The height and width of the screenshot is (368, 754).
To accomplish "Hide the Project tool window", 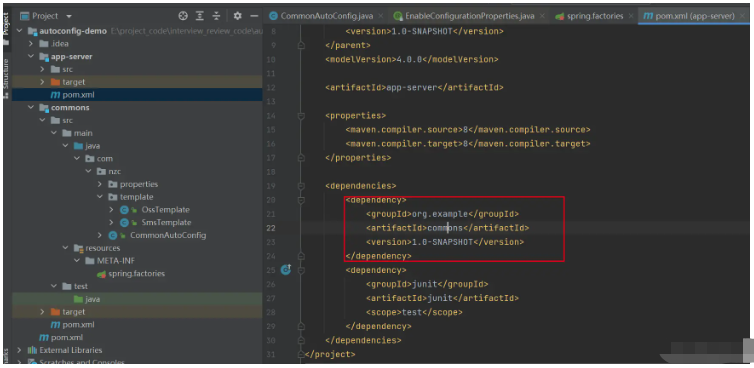I will [254, 16].
